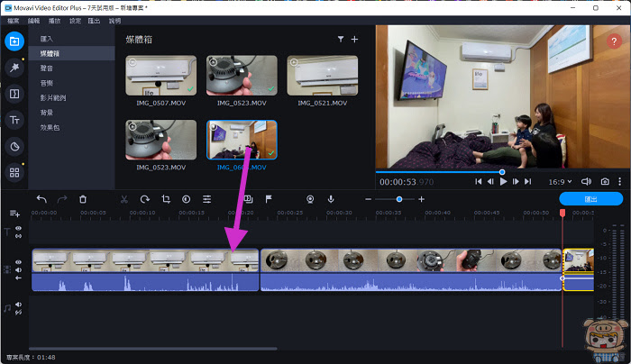Toggle link on the music track

click(19, 313)
